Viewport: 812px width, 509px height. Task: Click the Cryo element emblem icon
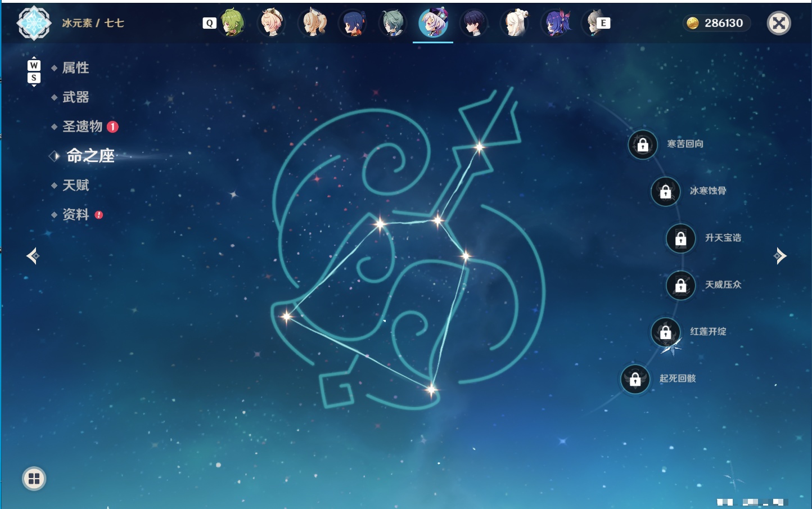pyautogui.click(x=34, y=23)
